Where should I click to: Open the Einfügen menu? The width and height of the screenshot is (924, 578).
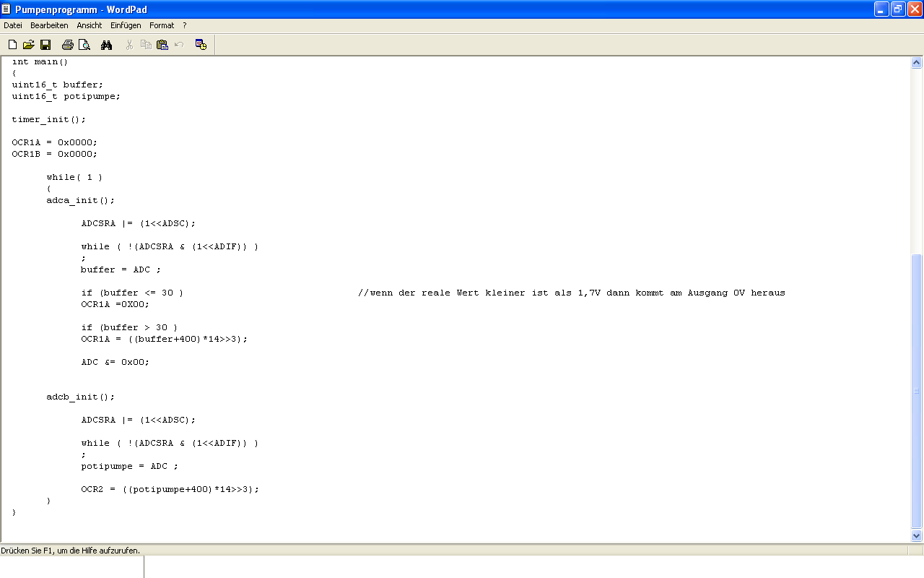point(126,25)
